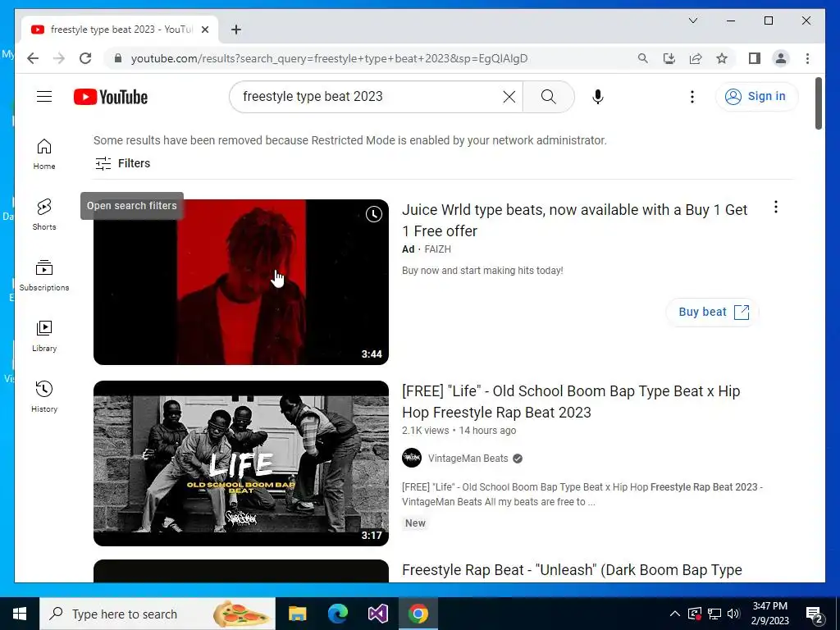840x630 pixels.
Task: Click the browser forward arrow
Action: point(59,58)
